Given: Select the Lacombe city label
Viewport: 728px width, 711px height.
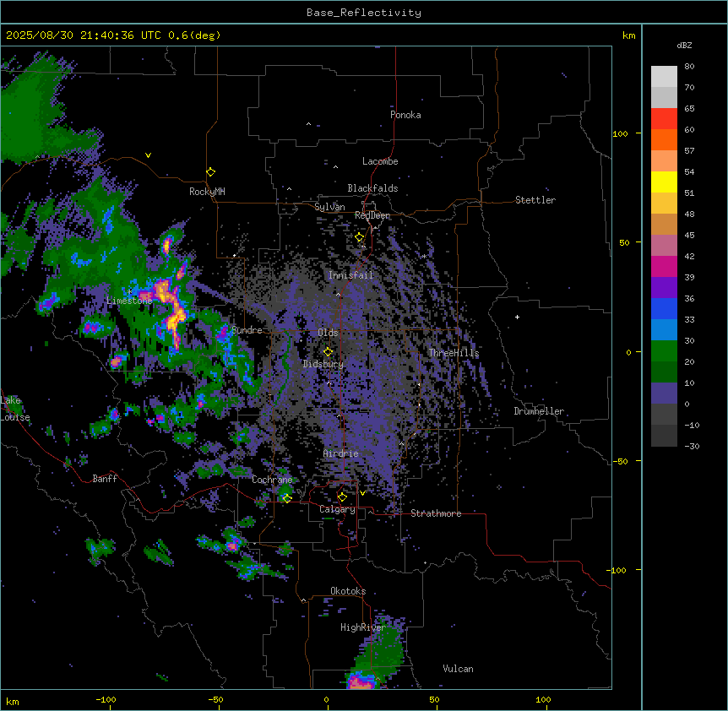Looking at the screenshot, I should (x=380, y=161).
